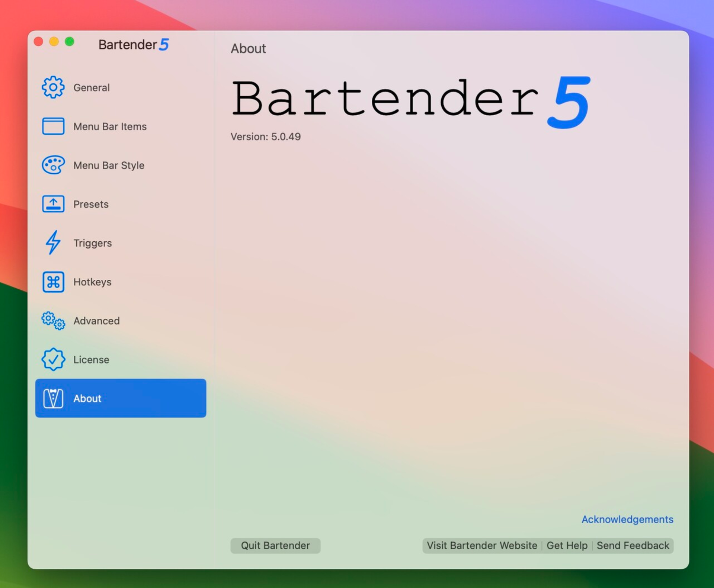Click the General gear icon
This screenshot has width=714, height=588.
(x=53, y=87)
